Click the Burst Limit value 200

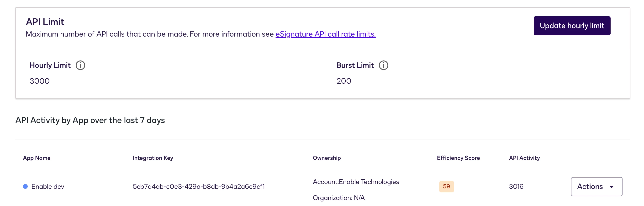coord(343,81)
